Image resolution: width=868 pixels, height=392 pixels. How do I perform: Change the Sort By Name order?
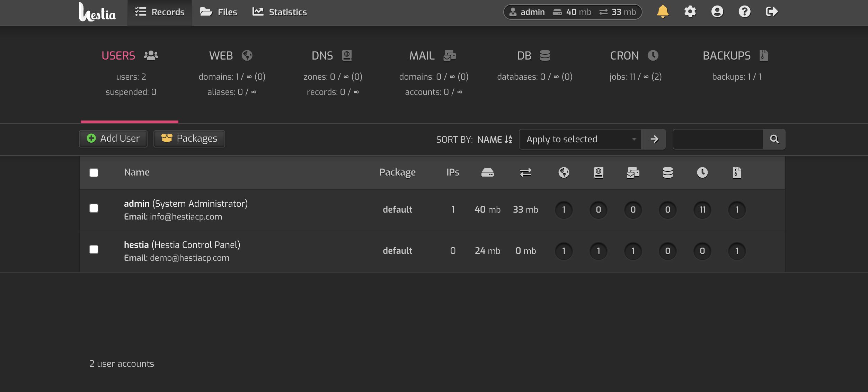[x=494, y=140]
